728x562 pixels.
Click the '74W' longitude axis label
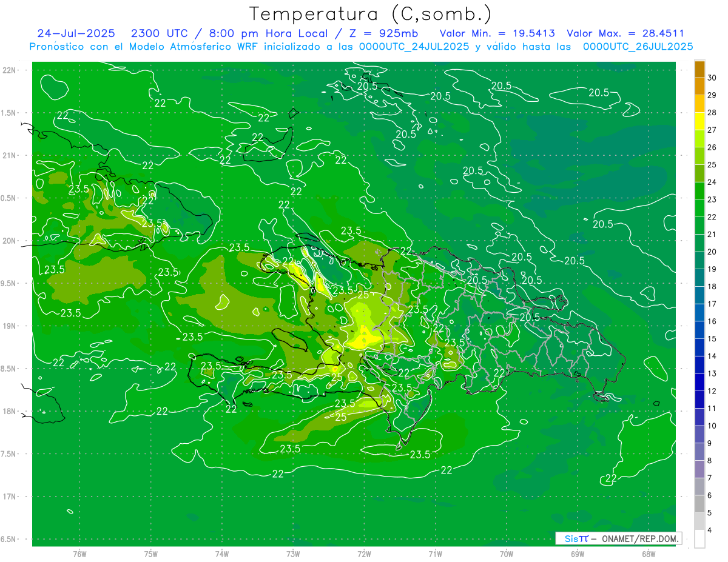(x=221, y=554)
